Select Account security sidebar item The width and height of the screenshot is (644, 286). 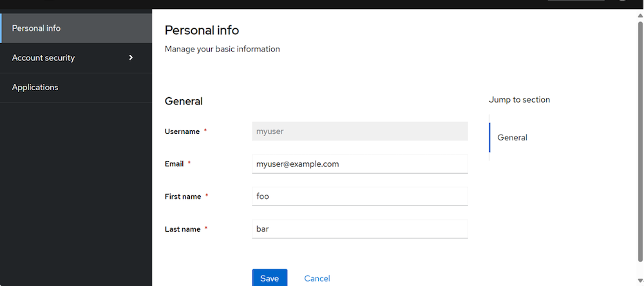pos(44,57)
